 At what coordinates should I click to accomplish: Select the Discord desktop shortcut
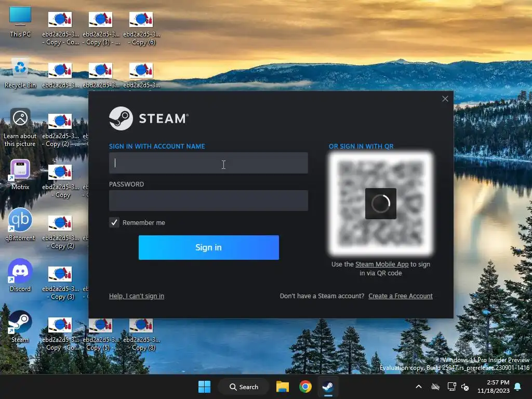tap(20, 275)
